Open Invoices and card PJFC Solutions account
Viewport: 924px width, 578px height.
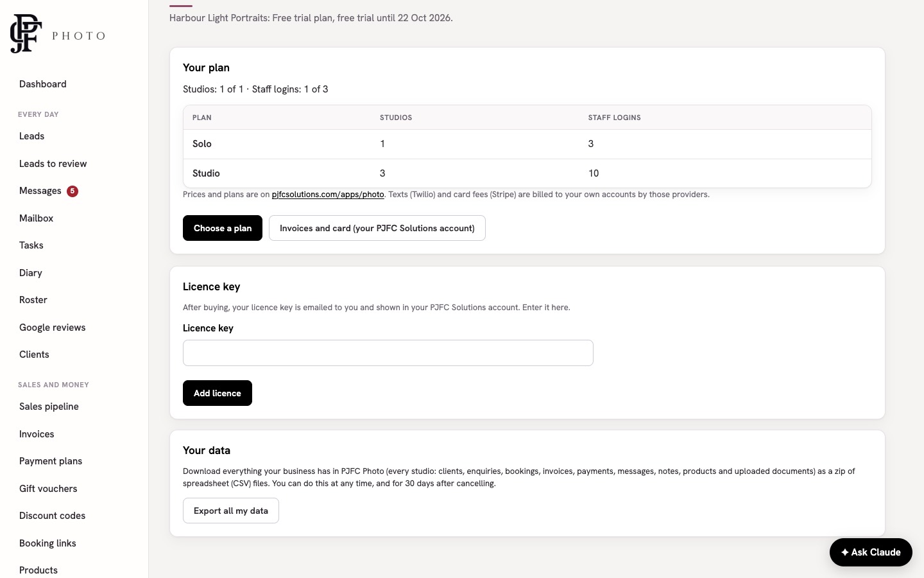click(377, 228)
